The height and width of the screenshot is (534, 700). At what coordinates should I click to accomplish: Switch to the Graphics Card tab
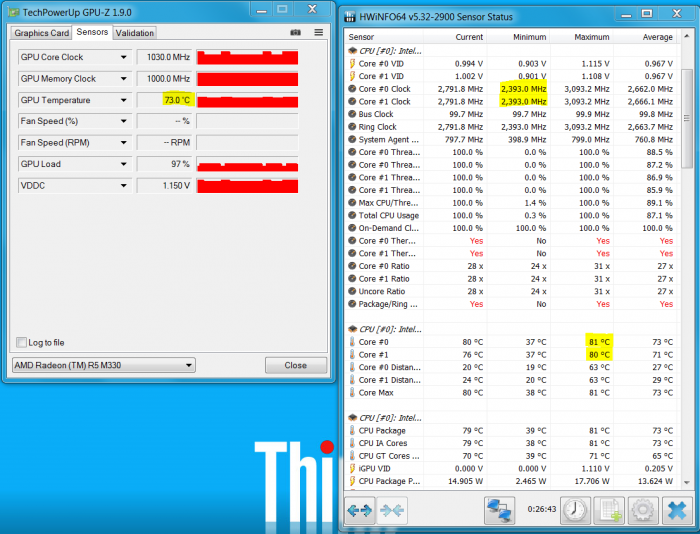tap(41, 33)
